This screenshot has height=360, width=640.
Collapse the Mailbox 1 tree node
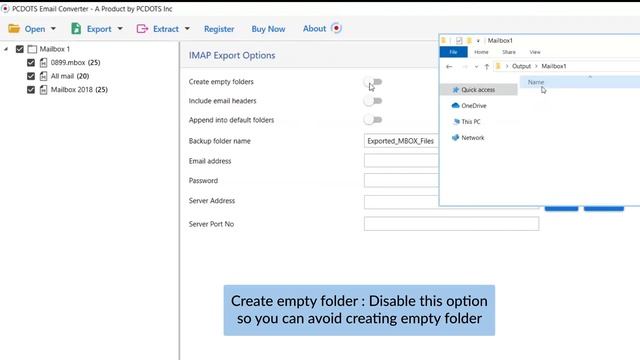(x=6, y=49)
